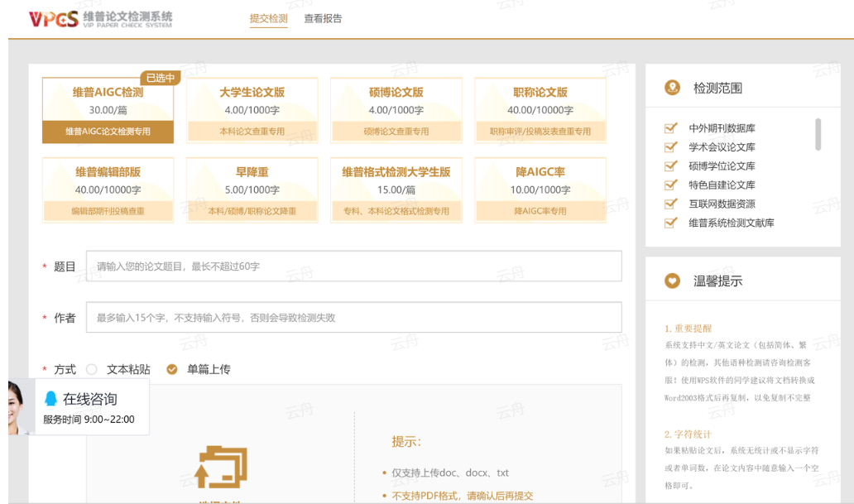The height and width of the screenshot is (504, 854).
Task: Select the 文本粘贴 radio option
Action: tap(92, 369)
